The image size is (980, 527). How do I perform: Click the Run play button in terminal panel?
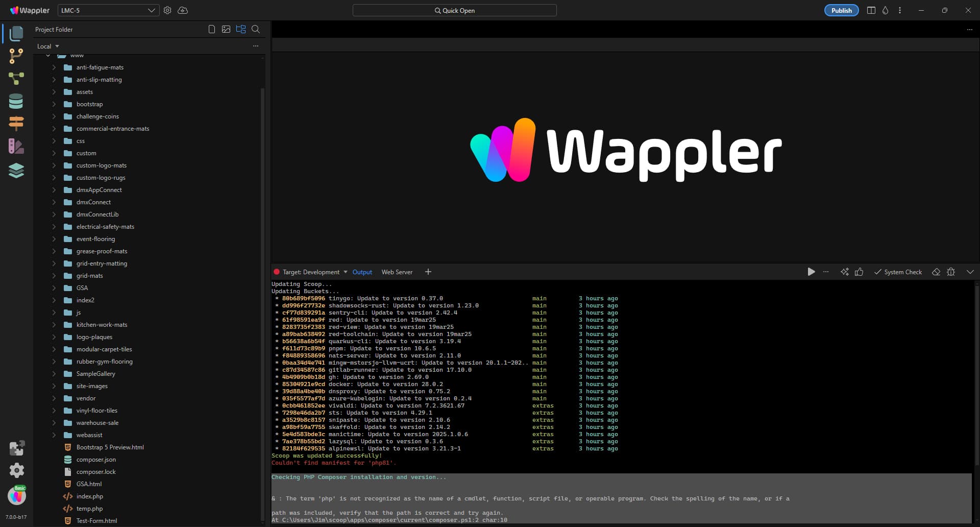coord(811,272)
